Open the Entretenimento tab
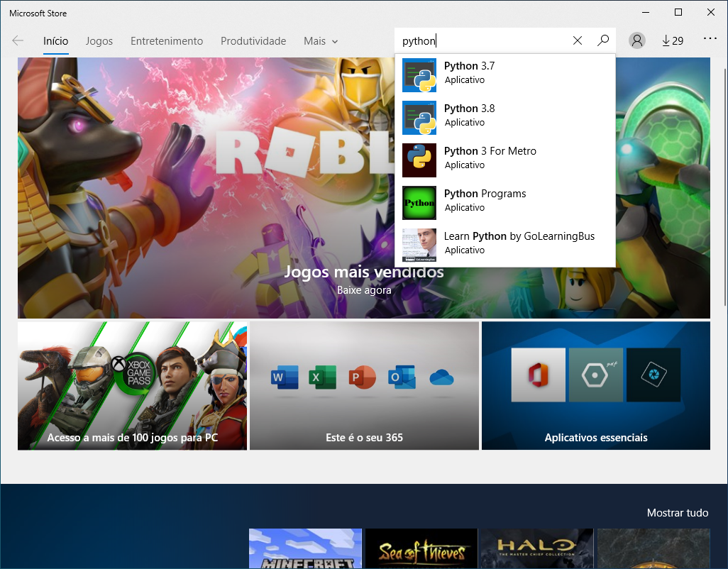Screen dimensions: 728x569 [167, 41]
